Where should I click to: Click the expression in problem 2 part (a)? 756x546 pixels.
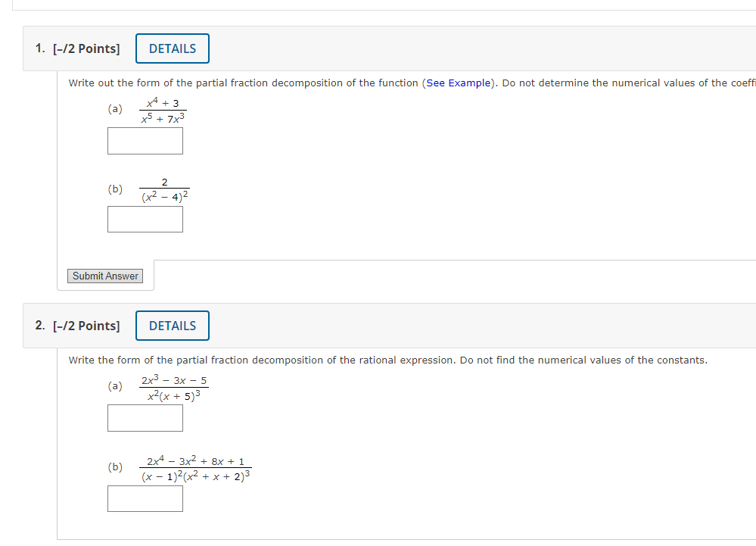point(173,386)
